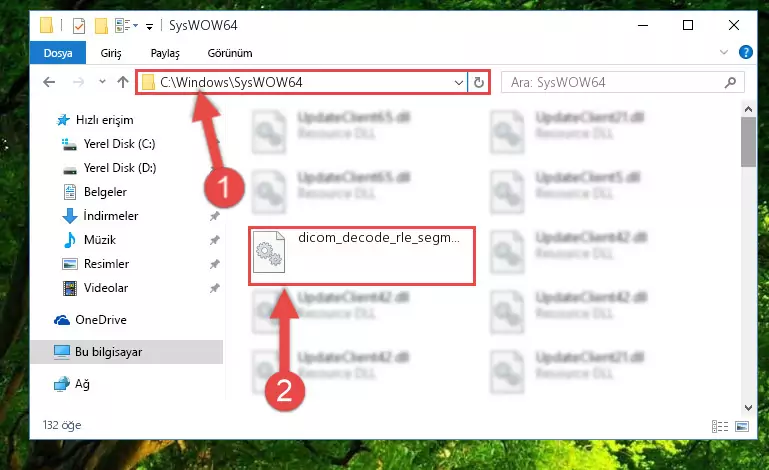Switch to large icons view layout
This screenshot has height=470, width=769.
742,426
